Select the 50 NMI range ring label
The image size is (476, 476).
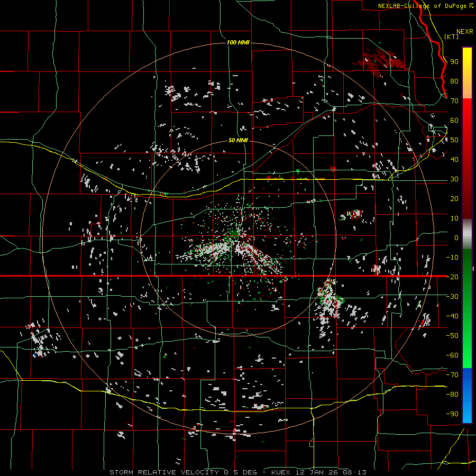click(x=238, y=140)
